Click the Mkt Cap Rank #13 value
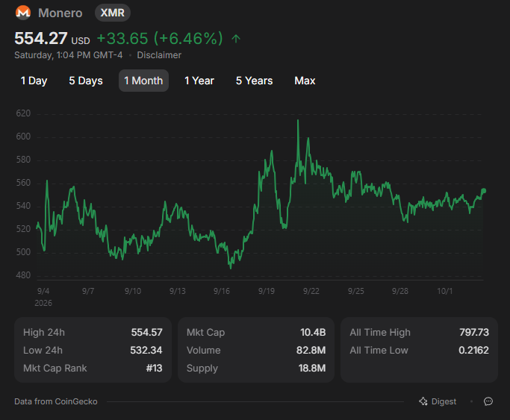The width and height of the screenshot is (510, 420). click(154, 368)
